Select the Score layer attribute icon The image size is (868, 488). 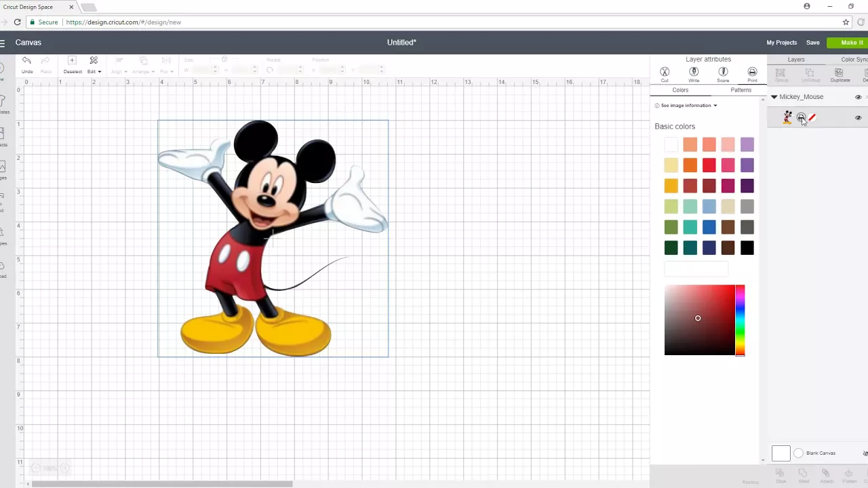point(723,72)
